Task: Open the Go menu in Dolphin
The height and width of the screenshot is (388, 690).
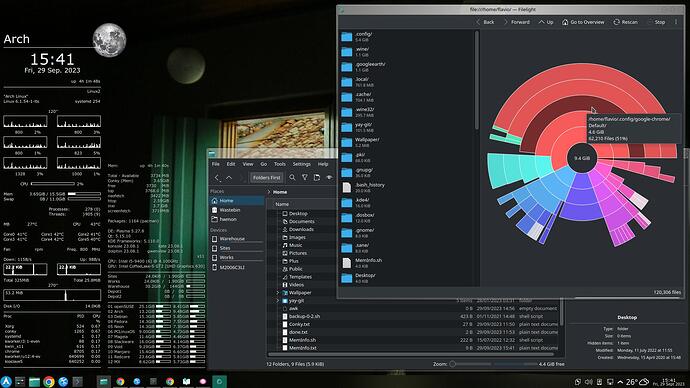Action: click(263, 164)
